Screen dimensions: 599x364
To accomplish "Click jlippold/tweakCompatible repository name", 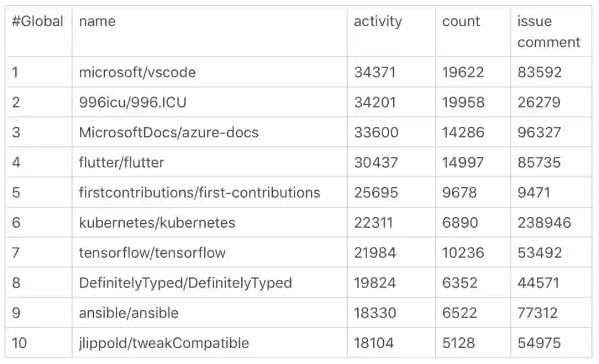I will tap(164, 343).
